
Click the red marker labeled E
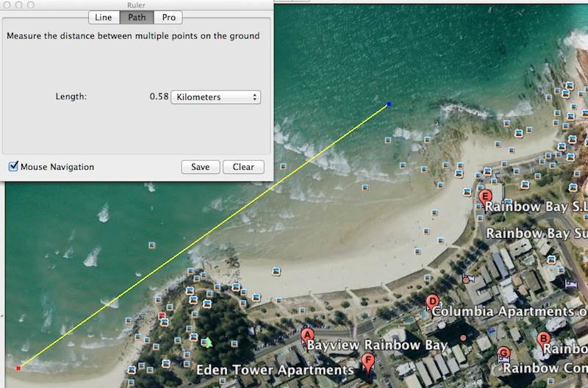(x=485, y=197)
